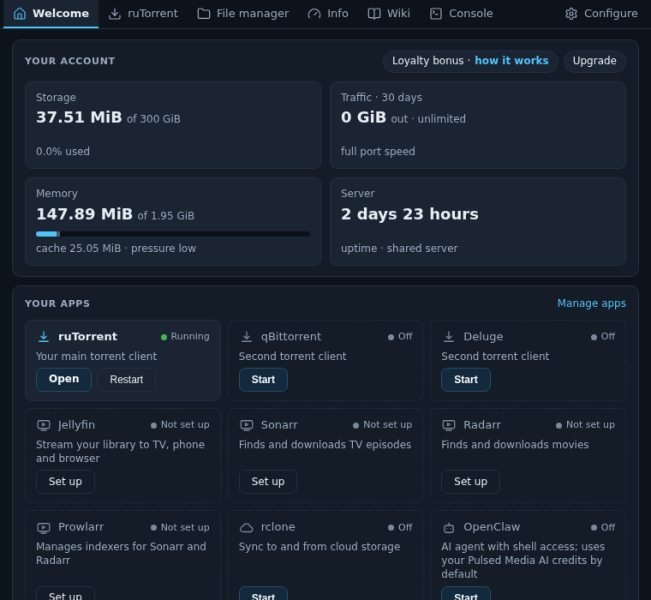Viewport: 651px width, 600px height.
Task: Click the qBittorrent 'Off' status
Action: click(400, 337)
